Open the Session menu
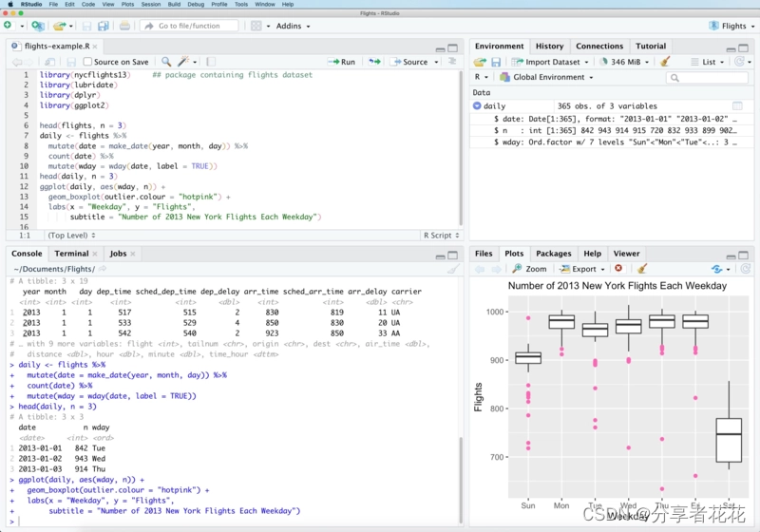760x532 pixels. pyautogui.click(x=151, y=4)
